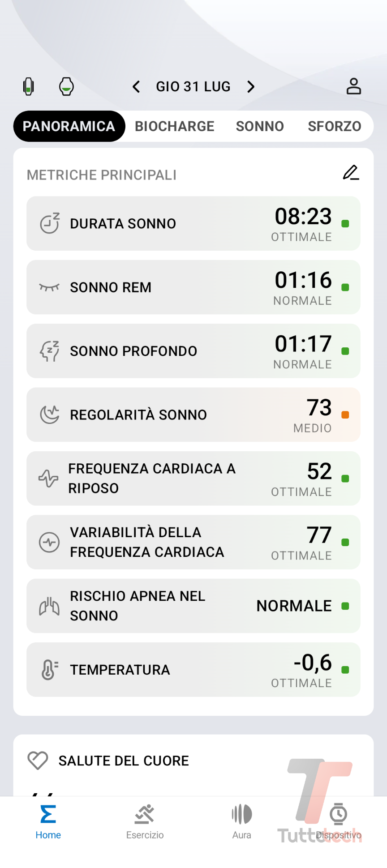Image resolution: width=387 pixels, height=868 pixels.
Task: Open REGOLARITÀ SONNO metric card
Action: click(193, 415)
